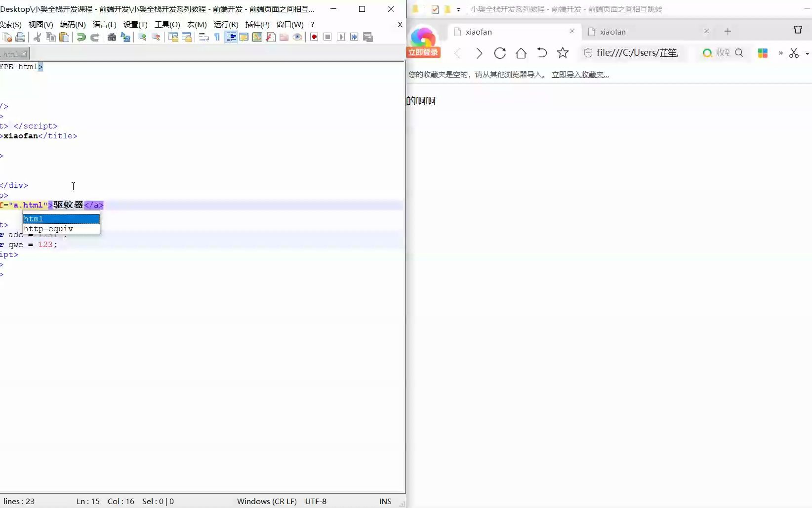Click the Copy toolbar icon
The width and height of the screenshot is (812, 508).
(50, 37)
